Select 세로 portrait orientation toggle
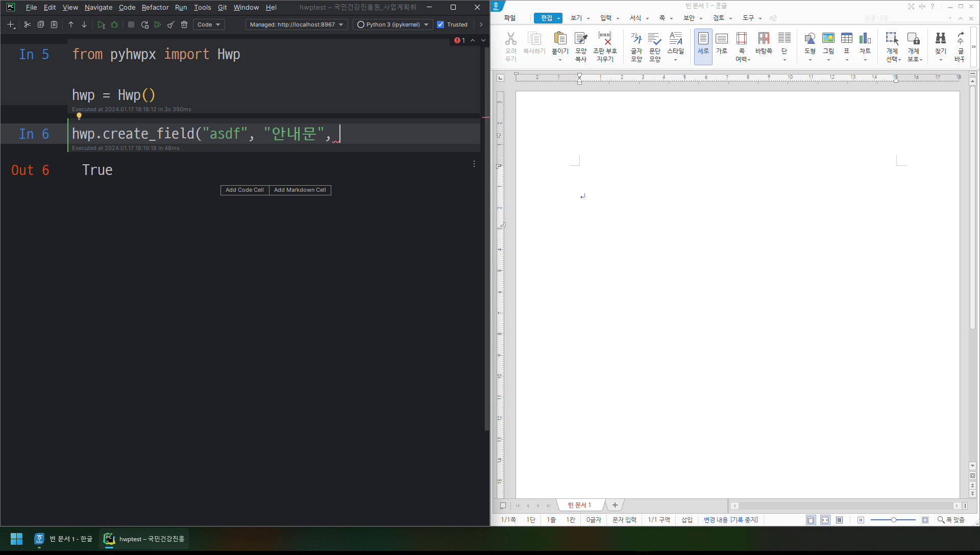This screenshot has width=980, height=555. pos(703,44)
